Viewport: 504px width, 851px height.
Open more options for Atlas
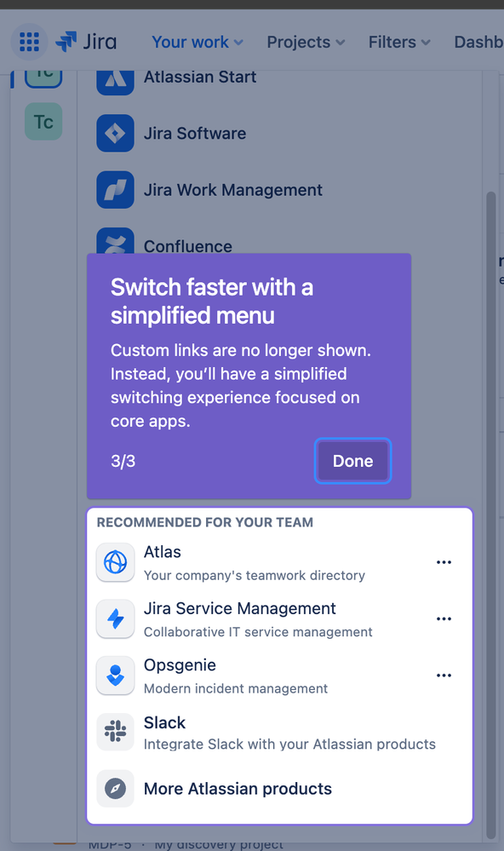444,562
